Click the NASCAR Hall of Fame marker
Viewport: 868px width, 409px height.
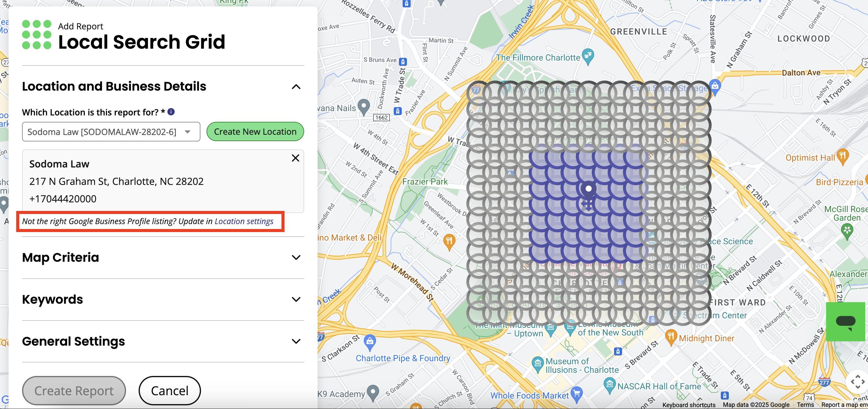tap(609, 386)
